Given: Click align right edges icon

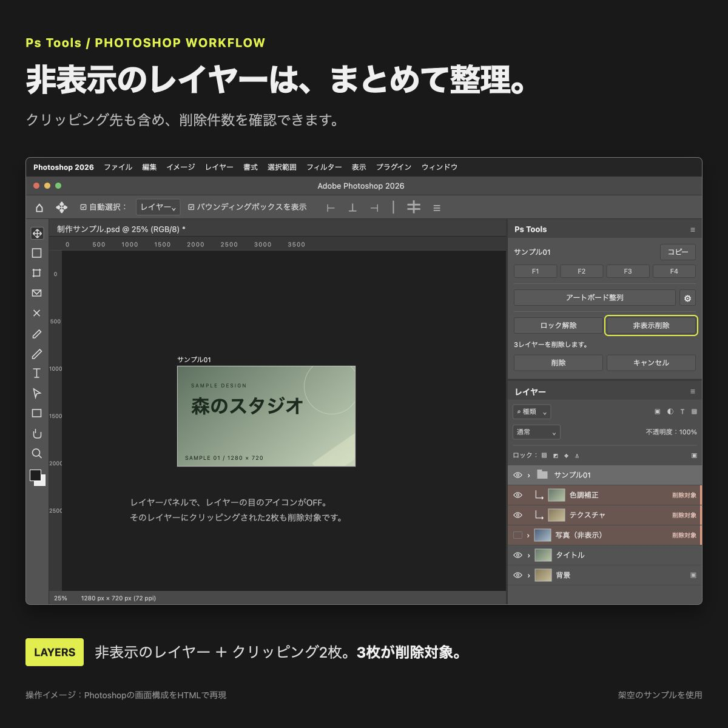Looking at the screenshot, I should click(374, 207).
